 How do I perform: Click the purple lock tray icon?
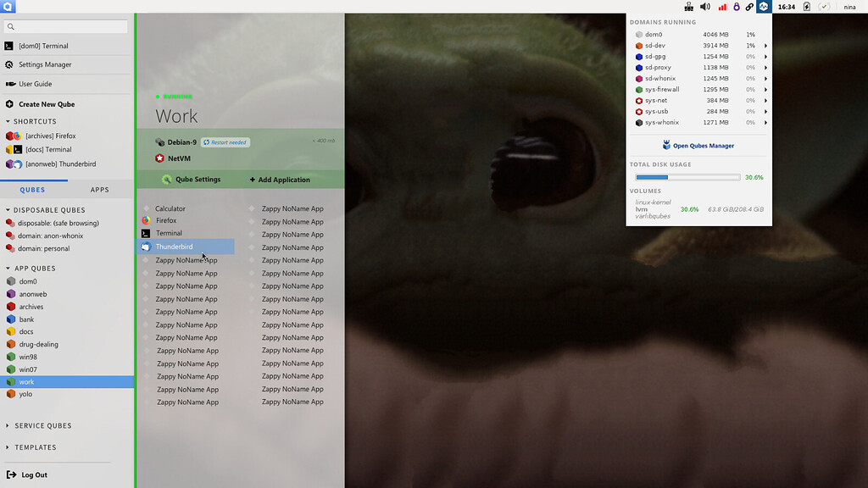point(736,7)
